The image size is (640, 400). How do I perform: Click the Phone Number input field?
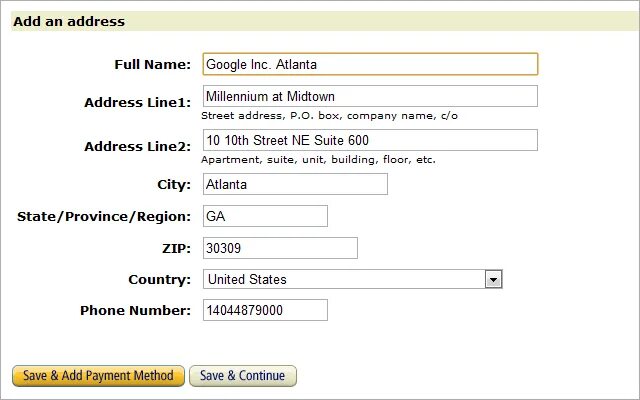coord(265,310)
